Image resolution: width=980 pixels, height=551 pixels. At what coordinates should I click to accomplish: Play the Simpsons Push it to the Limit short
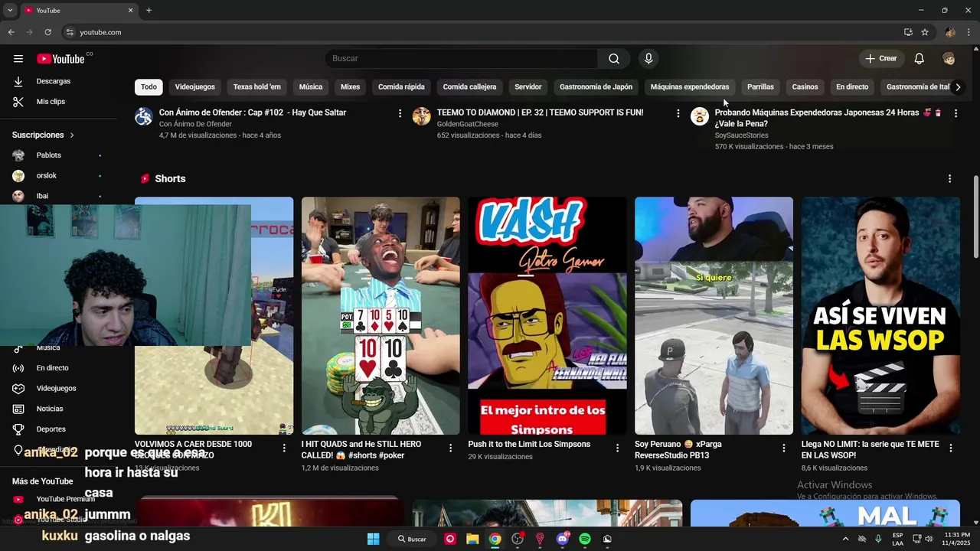coord(547,316)
